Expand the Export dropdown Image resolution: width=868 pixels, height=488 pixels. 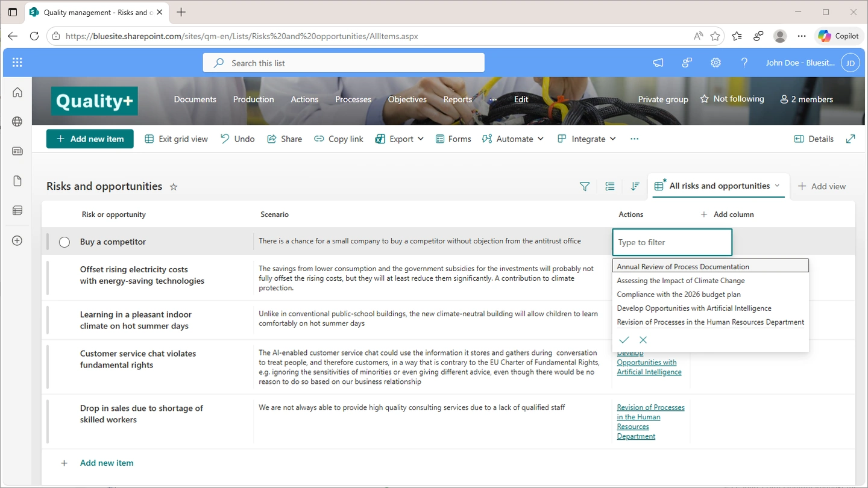point(400,139)
